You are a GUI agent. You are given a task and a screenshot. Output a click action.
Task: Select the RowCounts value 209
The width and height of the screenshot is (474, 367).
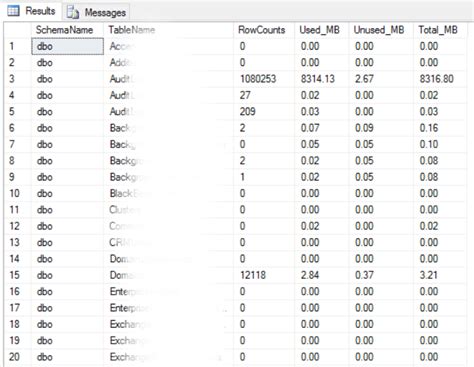click(247, 111)
